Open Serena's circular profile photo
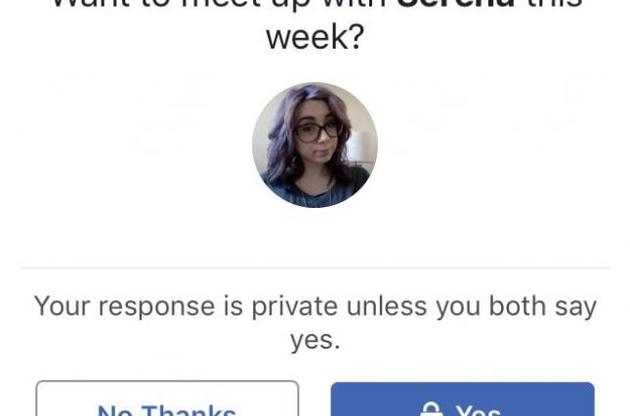The image size is (630, 416). (315, 145)
